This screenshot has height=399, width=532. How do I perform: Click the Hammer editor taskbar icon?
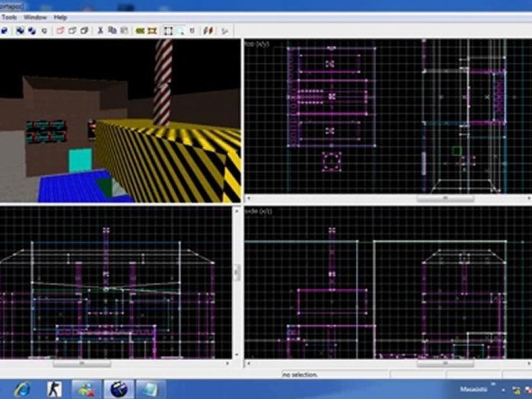(119, 390)
